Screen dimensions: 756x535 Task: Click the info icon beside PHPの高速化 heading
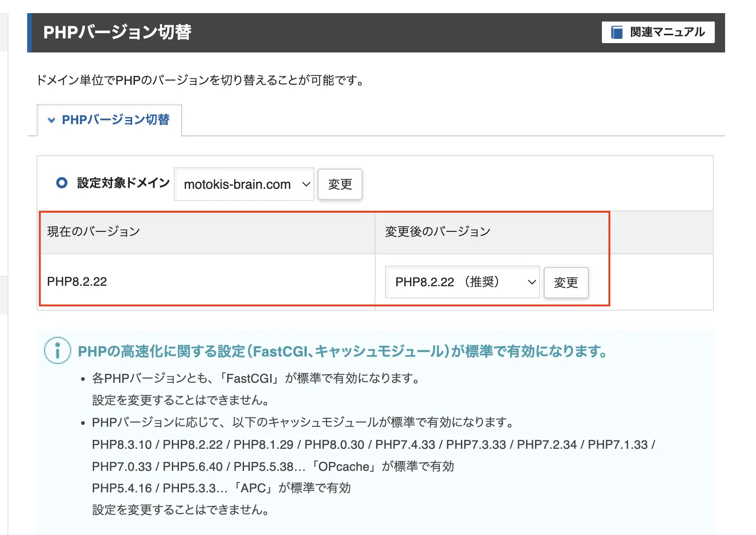click(x=58, y=350)
